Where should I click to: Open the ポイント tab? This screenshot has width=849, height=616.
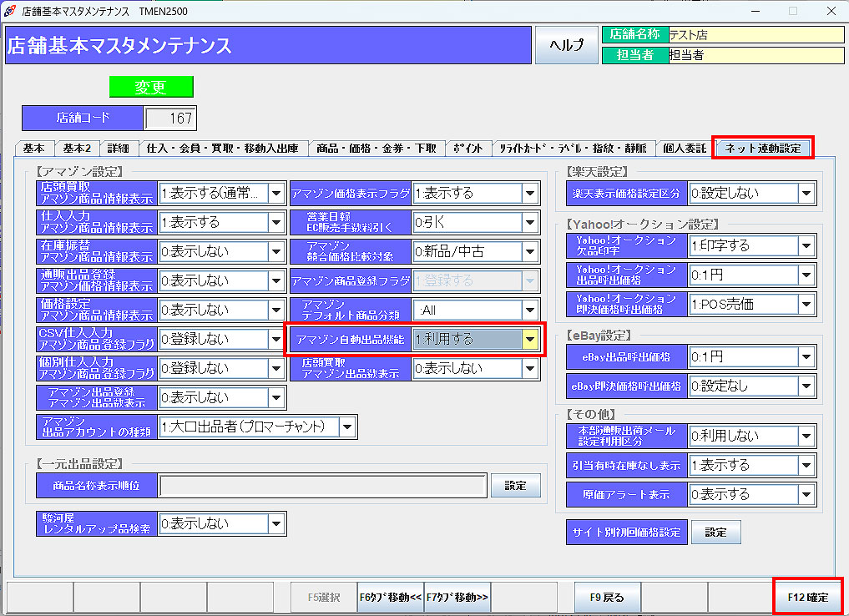point(467,149)
